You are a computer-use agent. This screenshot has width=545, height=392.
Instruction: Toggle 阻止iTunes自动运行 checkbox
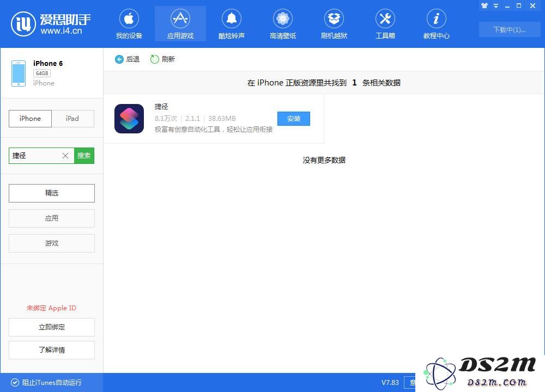tap(15, 382)
